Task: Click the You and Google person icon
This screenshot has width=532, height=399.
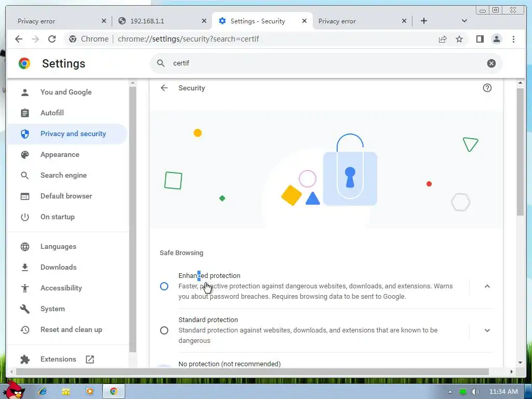Action: coord(25,92)
